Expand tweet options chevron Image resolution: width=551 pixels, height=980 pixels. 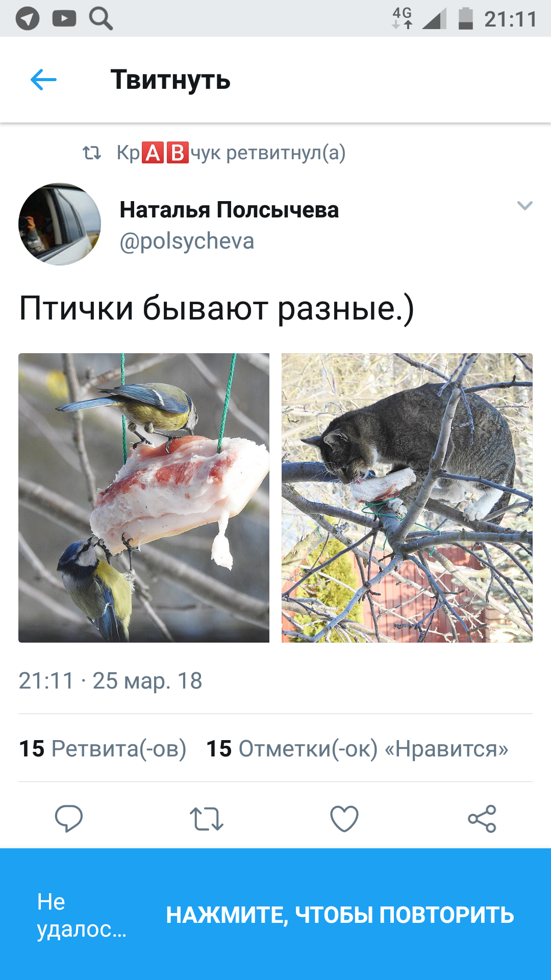click(525, 206)
